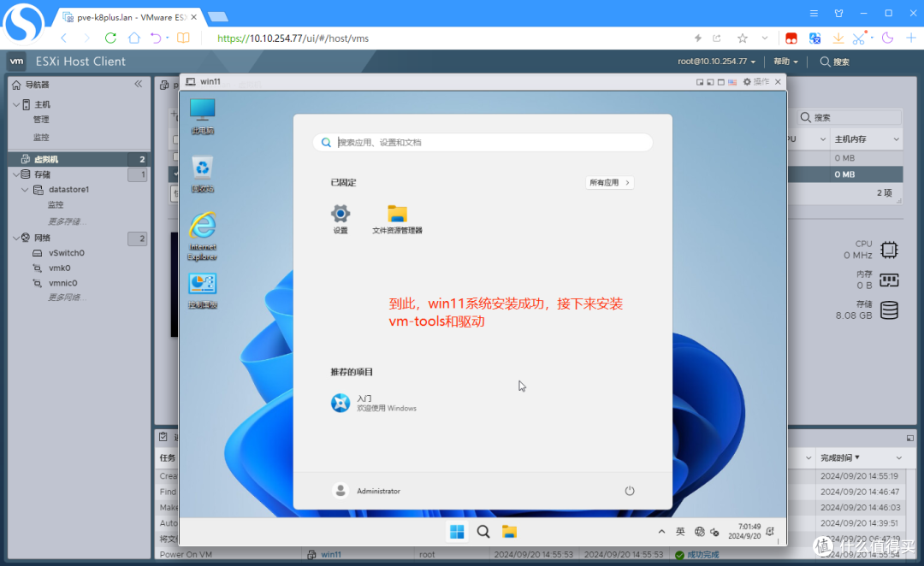The width and height of the screenshot is (924, 566).
Task: Click the vm logo in ESXi header
Action: (16, 62)
